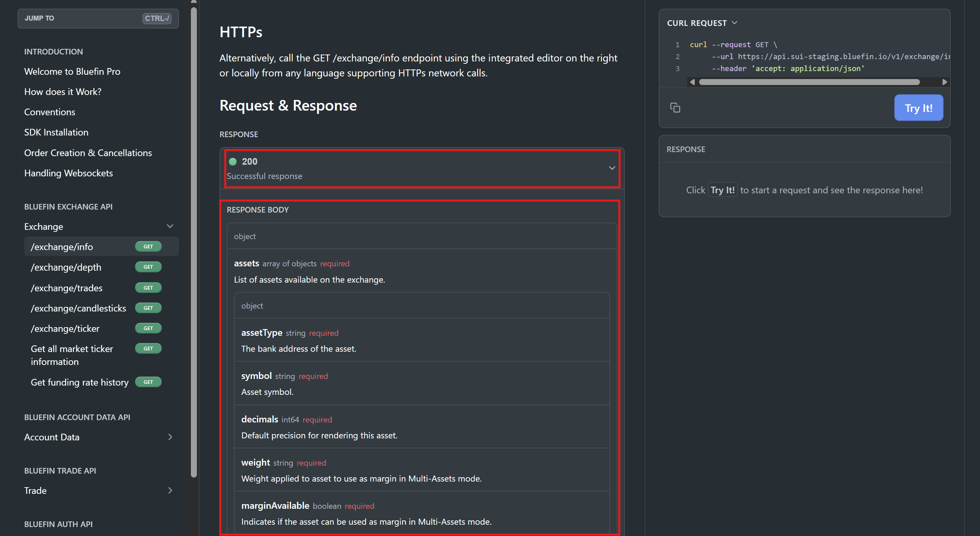Select /exchange/depth endpoint
The height and width of the screenshot is (536, 980).
click(x=66, y=267)
